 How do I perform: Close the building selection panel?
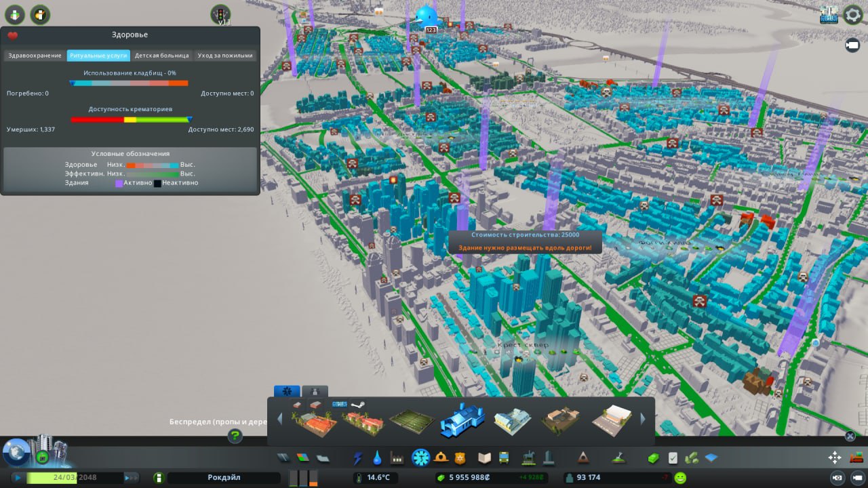click(x=850, y=436)
